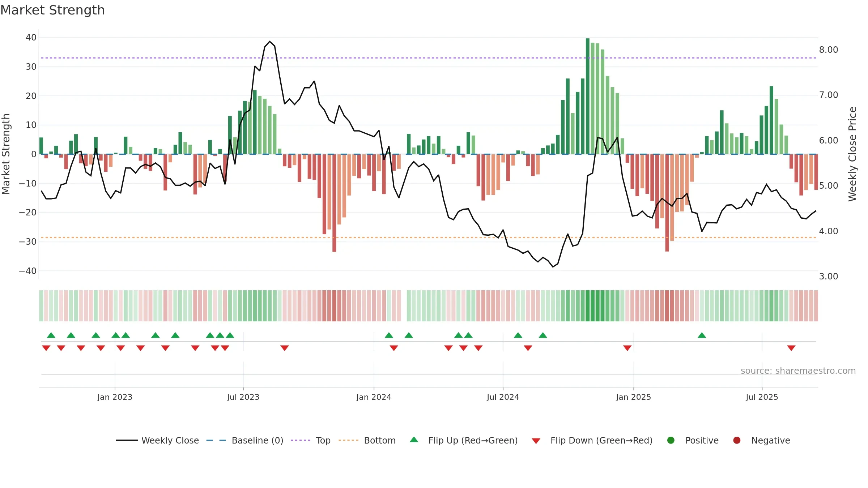Click the orange dotted Bottom threshold line
This screenshot has width=868, height=488.
coord(429,237)
